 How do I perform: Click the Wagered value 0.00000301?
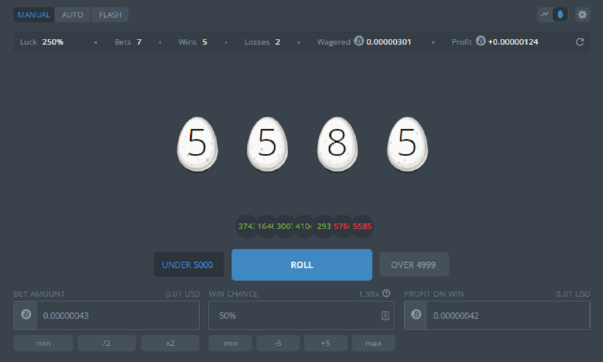tap(389, 42)
